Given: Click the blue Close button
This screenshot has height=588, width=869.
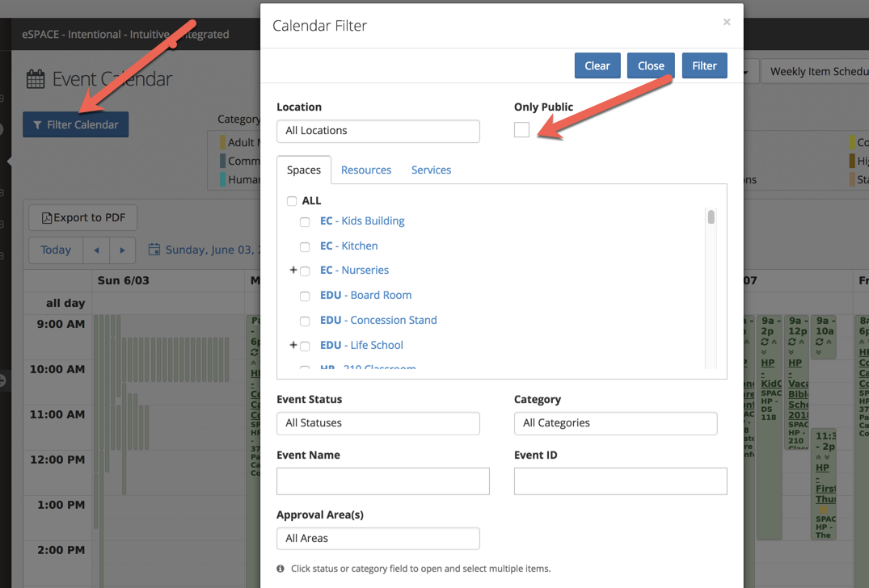Looking at the screenshot, I should point(651,66).
